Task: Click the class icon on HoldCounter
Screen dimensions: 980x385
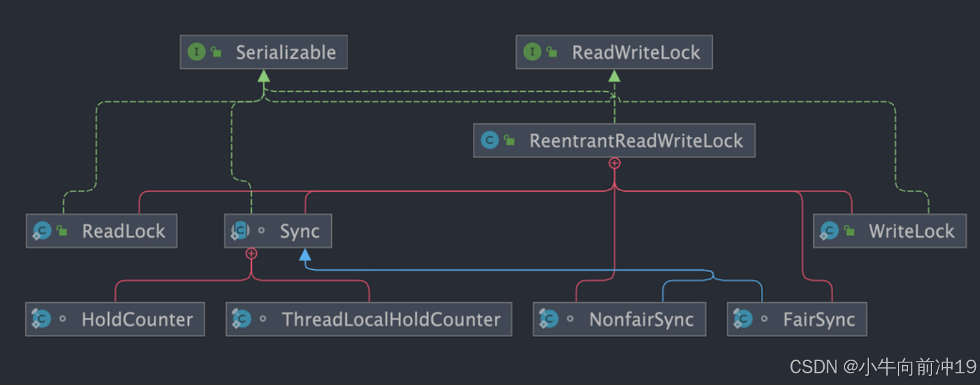Action: (x=41, y=319)
